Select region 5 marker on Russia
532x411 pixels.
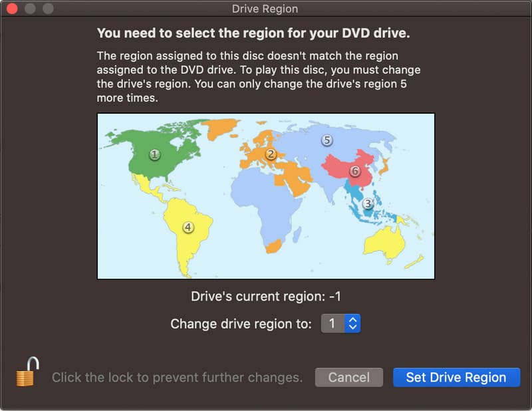point(327,140)
